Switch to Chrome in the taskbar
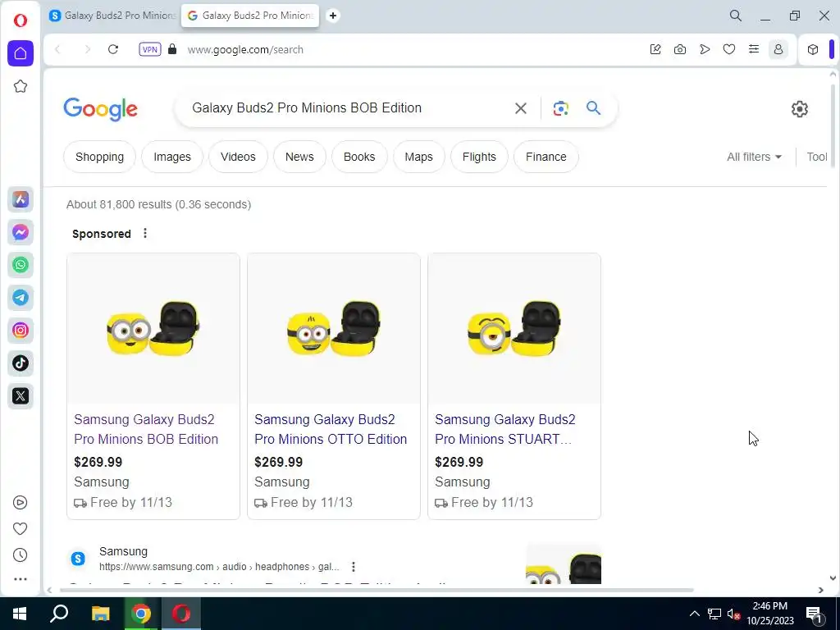 click(141, 614)
